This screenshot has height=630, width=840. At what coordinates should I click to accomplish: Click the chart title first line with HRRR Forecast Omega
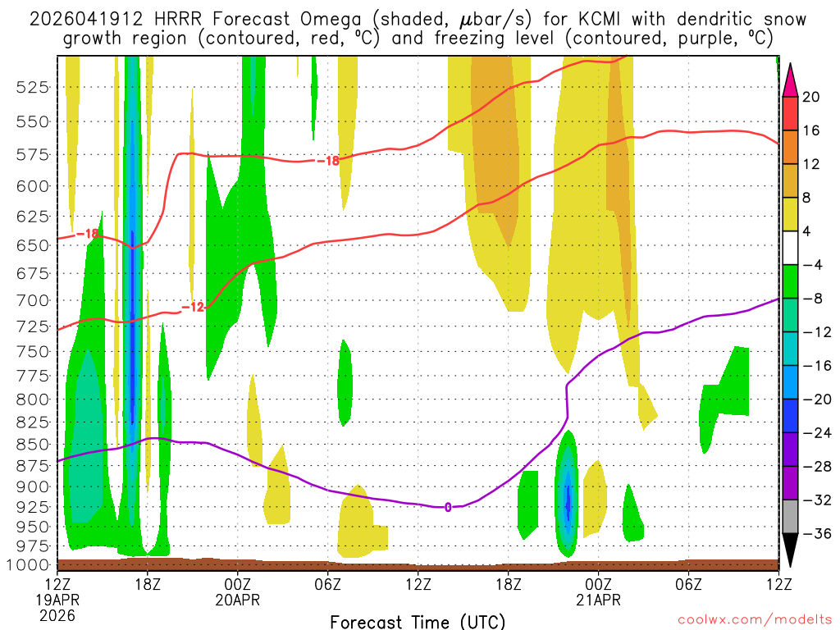(x=418, y=20)
